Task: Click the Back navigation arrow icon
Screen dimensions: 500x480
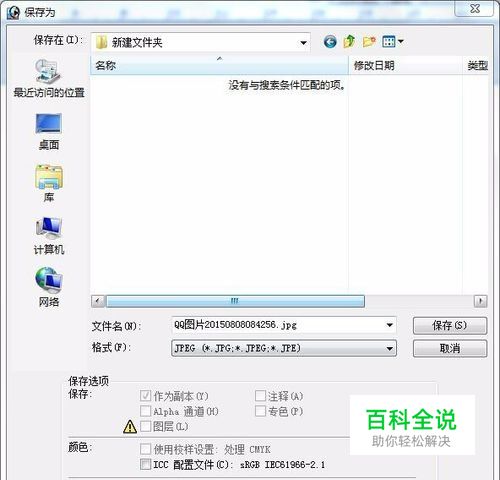Action: click(x=330, y=42)
